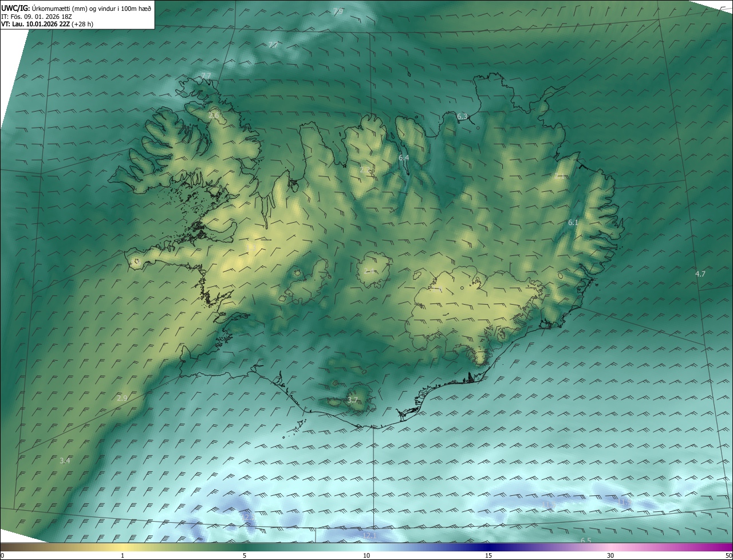
Task: Click the '2.6' value label
Action: (x=214, y=115)
